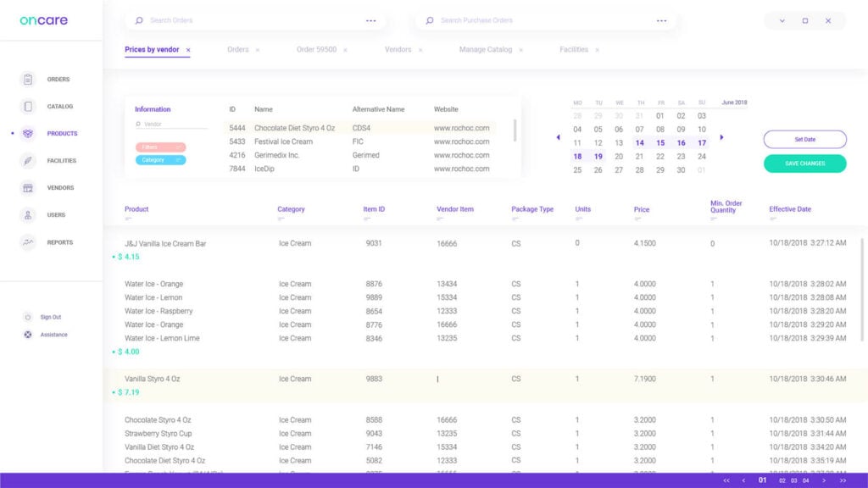Open the Catalog section
This screenshot has height=488, width=868.
point(51,106)
